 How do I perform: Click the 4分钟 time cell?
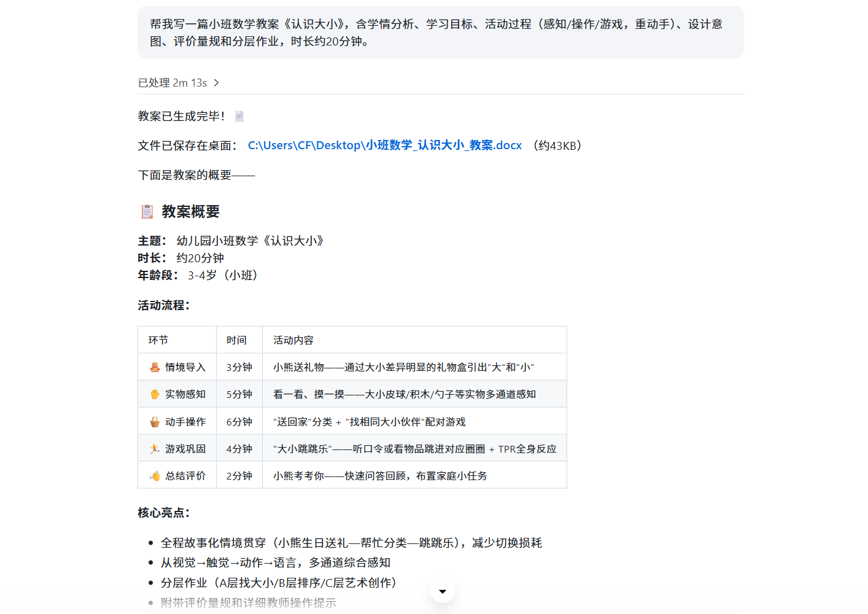coord(239,449)
